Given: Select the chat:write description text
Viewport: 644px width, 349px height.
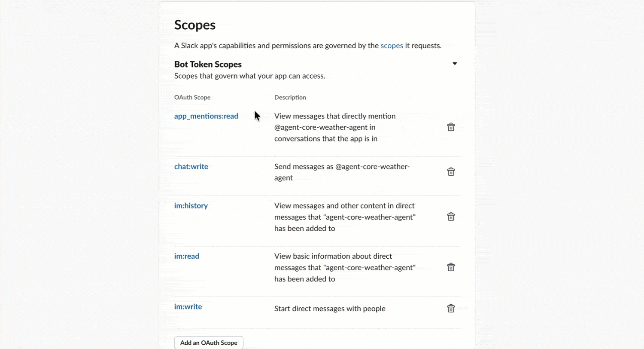Looking at the screenshot, I should tap(342, 172).
